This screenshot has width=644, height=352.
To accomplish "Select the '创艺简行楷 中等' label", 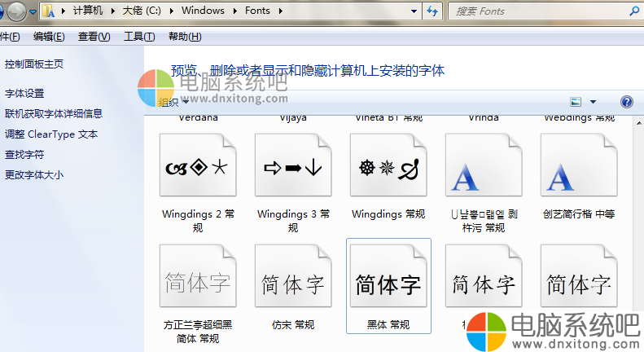I will tap(579, 214).
